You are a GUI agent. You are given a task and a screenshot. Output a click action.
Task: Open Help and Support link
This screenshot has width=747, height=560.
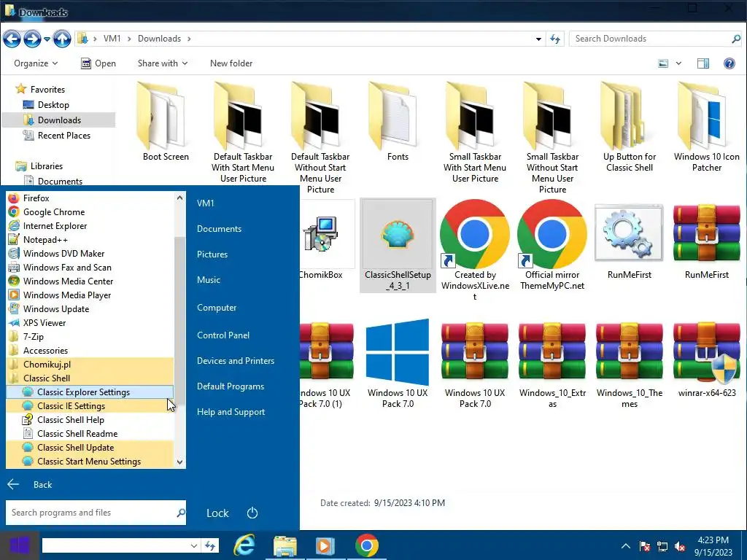(231, 412)
